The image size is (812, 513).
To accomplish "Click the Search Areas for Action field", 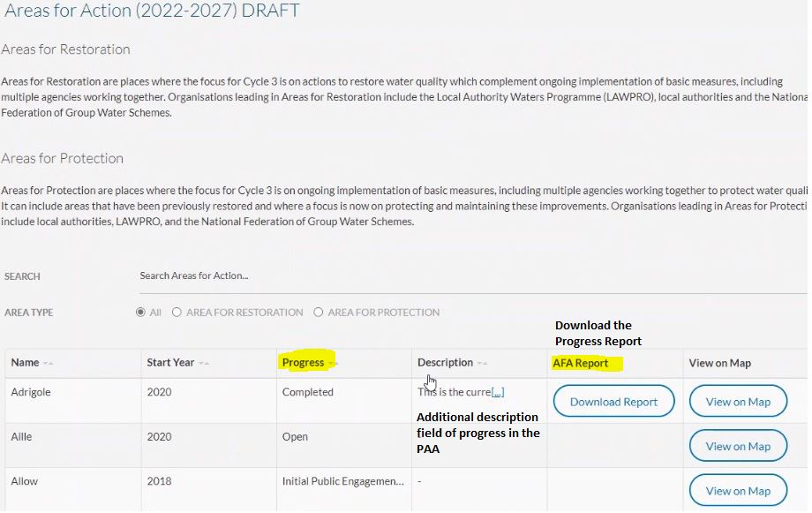I will pyautogui.click(x=468, y=276).
